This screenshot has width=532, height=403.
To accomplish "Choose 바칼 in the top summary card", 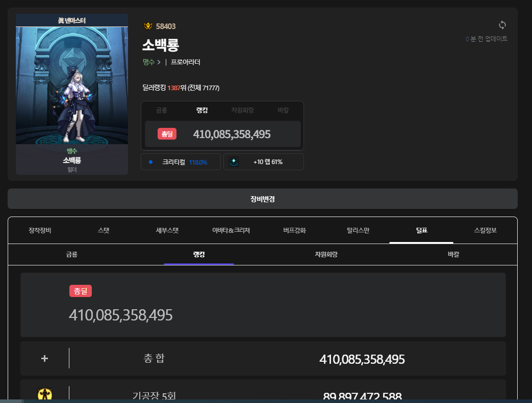I will click(x=283, y=111).
